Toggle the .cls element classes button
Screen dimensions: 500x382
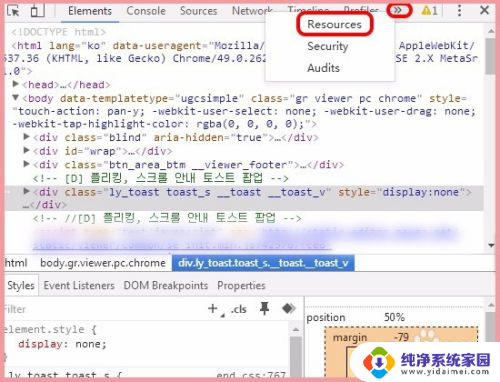click(x=239, y=309)
